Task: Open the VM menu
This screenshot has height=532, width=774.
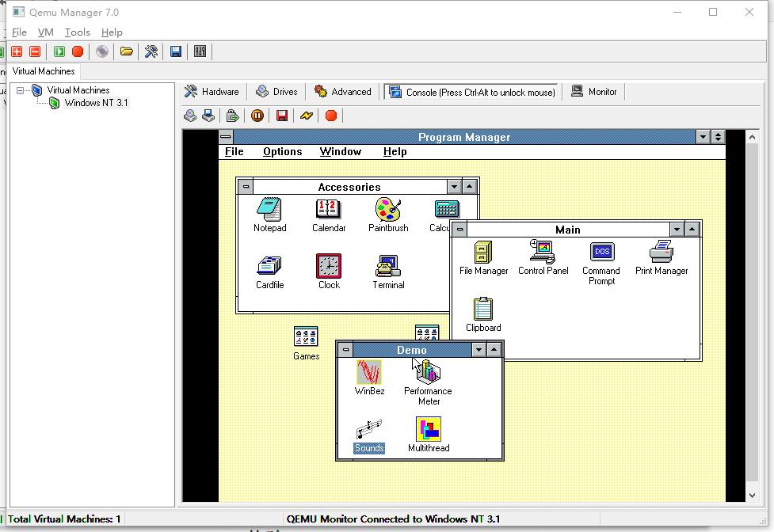Action: pos(45,32)
